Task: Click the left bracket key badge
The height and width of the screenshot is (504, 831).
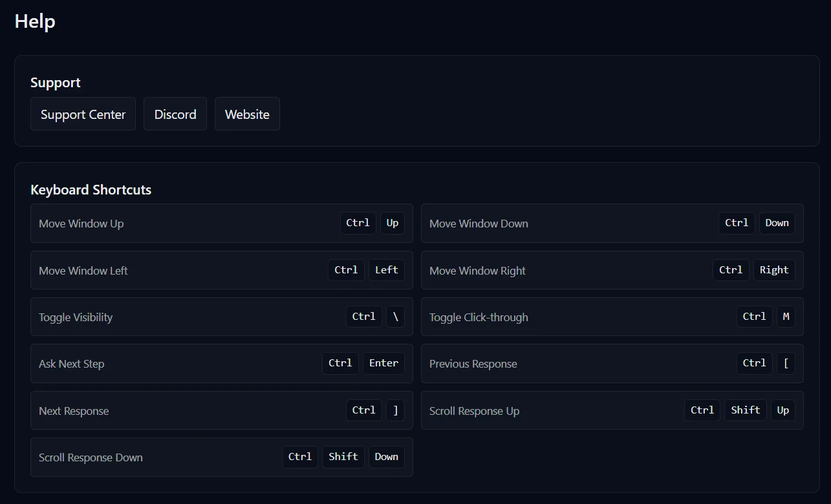Action: point(786,363)
